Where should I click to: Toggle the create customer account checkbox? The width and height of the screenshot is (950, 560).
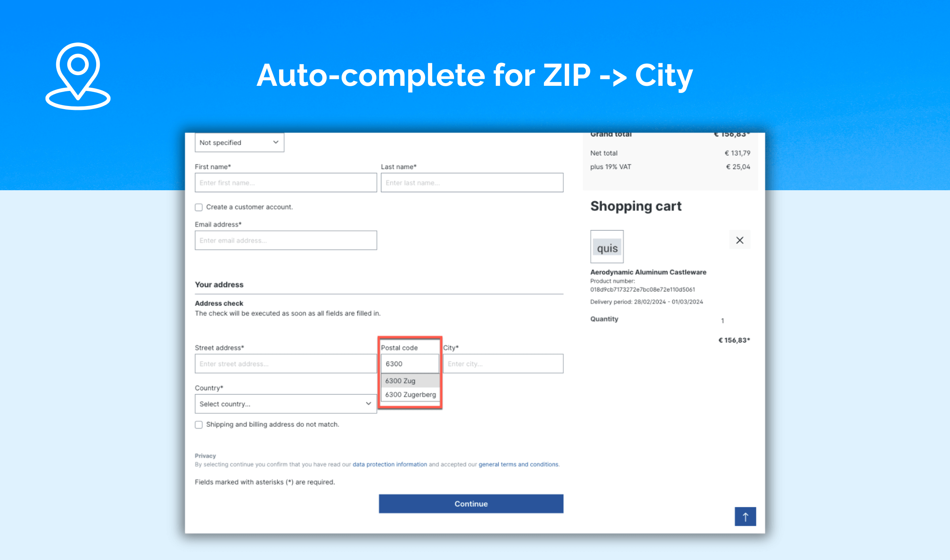tap(198, 207)
